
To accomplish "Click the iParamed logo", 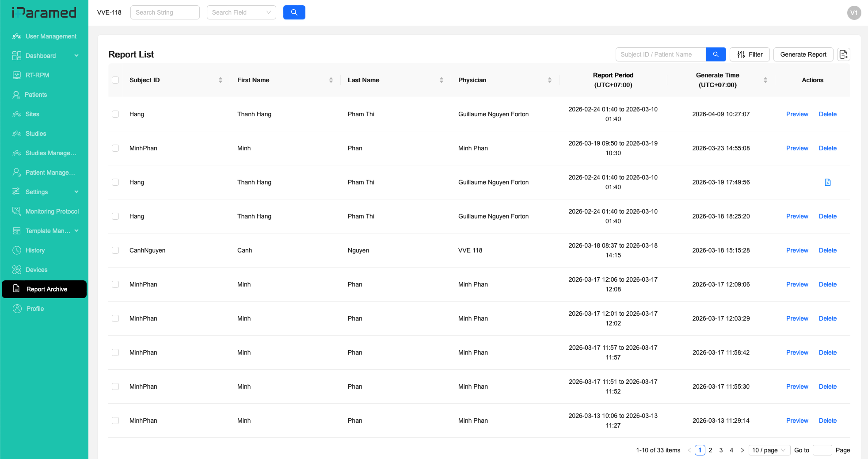I will (44, 12).
